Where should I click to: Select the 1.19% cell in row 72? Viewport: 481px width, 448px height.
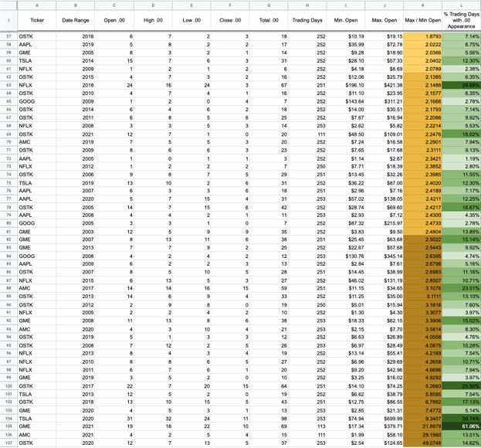click(462, 158)
